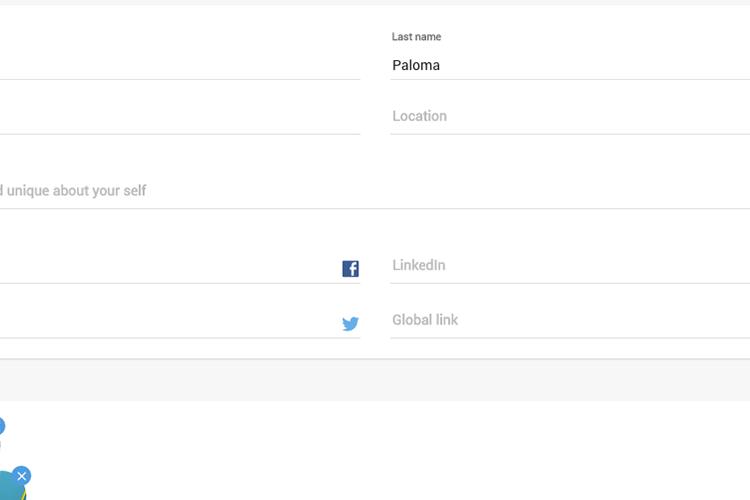This screenshot has width=750, height=500.
Task: Place cursor after the Paloma text
Action: pyautogui.click(x=441, y=65)
